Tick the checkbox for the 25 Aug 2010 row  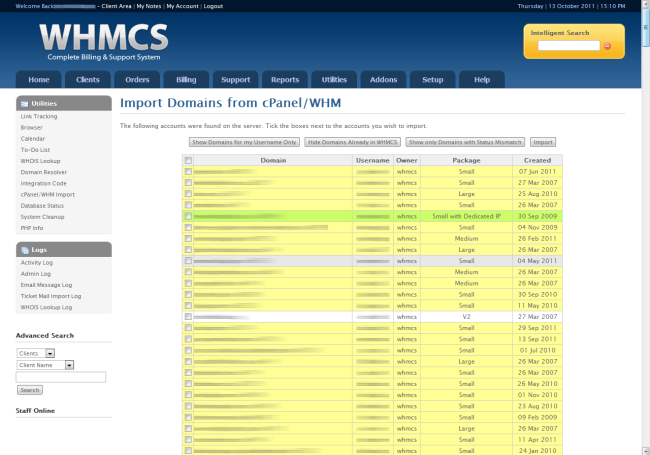(188, 194)
